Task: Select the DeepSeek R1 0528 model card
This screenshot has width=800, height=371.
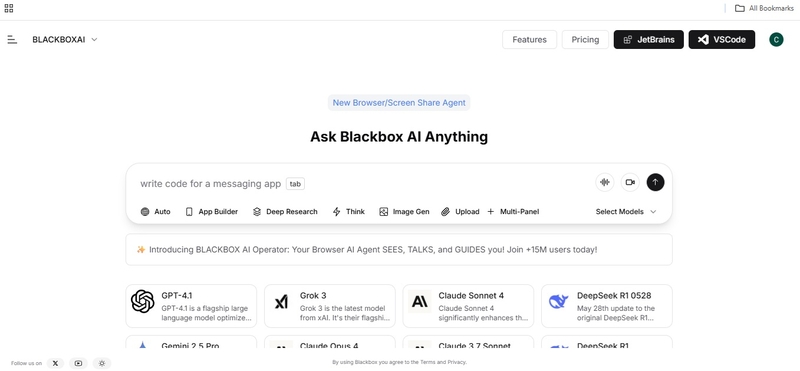Action: (607, 306)
